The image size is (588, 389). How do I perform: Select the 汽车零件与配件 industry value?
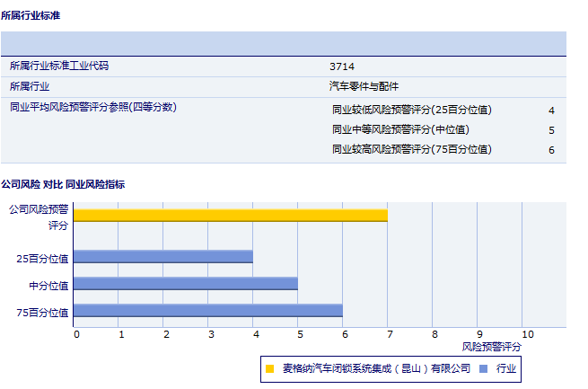pyautogui.click(x=364, y=87)
